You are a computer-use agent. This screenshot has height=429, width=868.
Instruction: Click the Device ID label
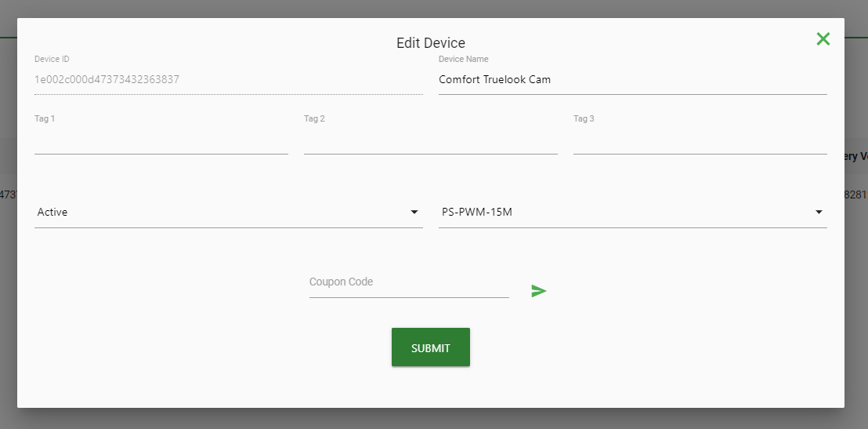click(52, 59)
